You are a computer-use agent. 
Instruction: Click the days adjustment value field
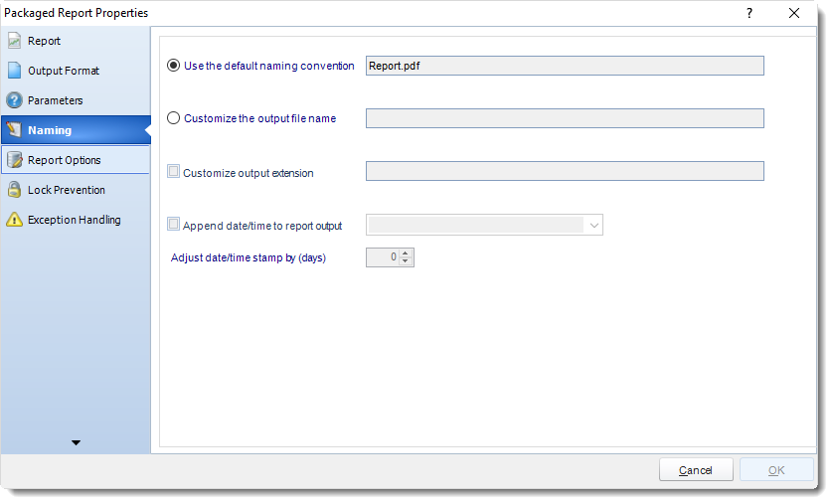[383, 257]
